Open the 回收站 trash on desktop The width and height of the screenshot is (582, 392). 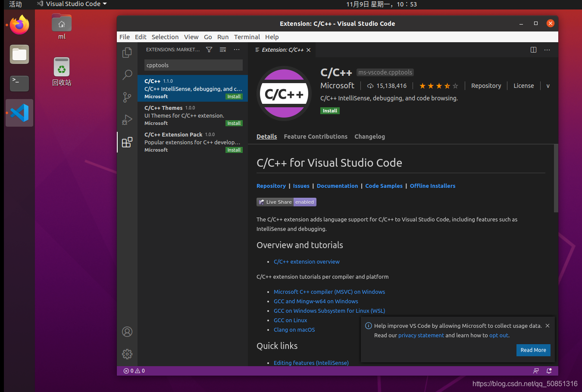point(62,72)
